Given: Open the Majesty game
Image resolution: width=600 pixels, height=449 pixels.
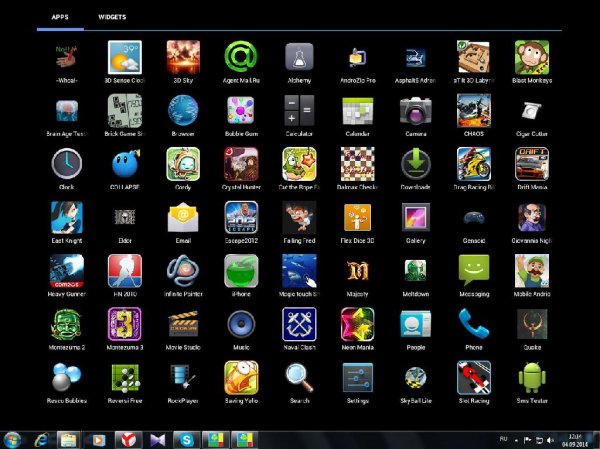Looking at the screenshot, I should (357, 271).
